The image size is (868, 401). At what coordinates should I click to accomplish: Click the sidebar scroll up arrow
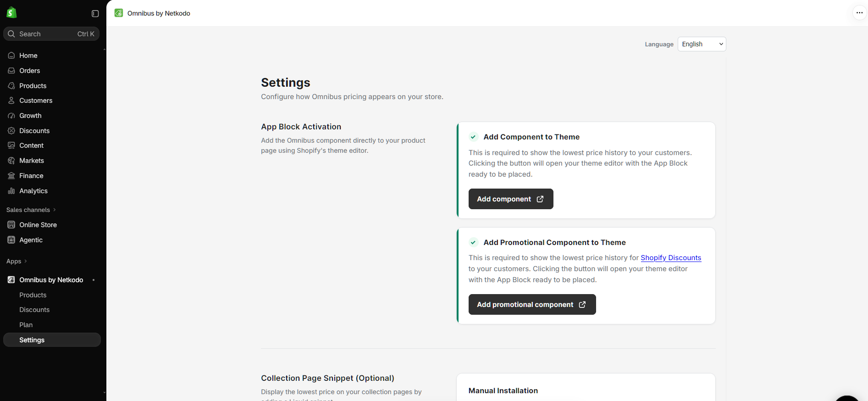[x=105, y=49]
